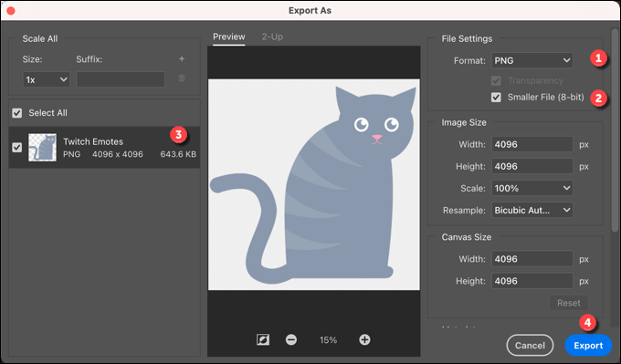The width and height of the screenshot is (621, 364).
Task: Click the 643.6 KB file size text
Action: tap(178, 154)
